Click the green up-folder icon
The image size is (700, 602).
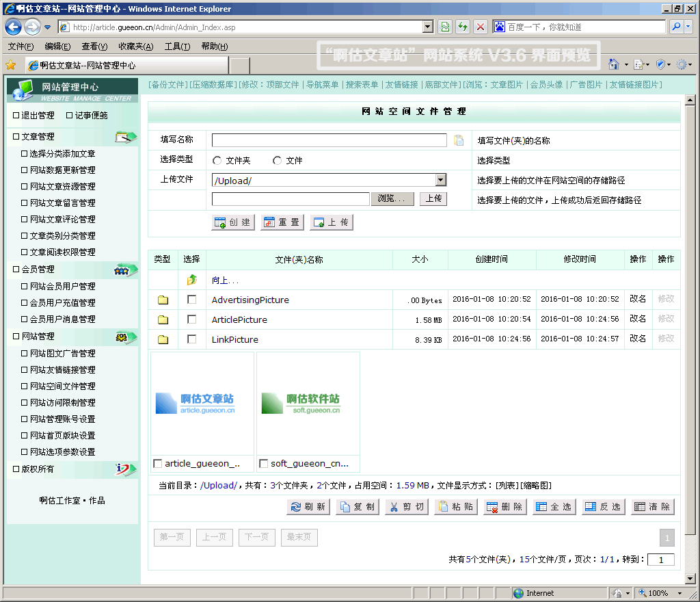[192, 280]
